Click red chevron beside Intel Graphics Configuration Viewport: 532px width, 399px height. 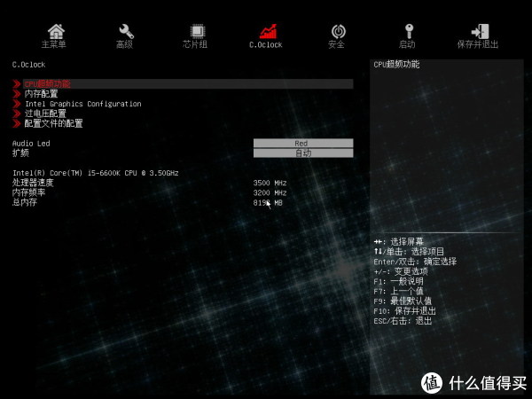coord(17,104)
